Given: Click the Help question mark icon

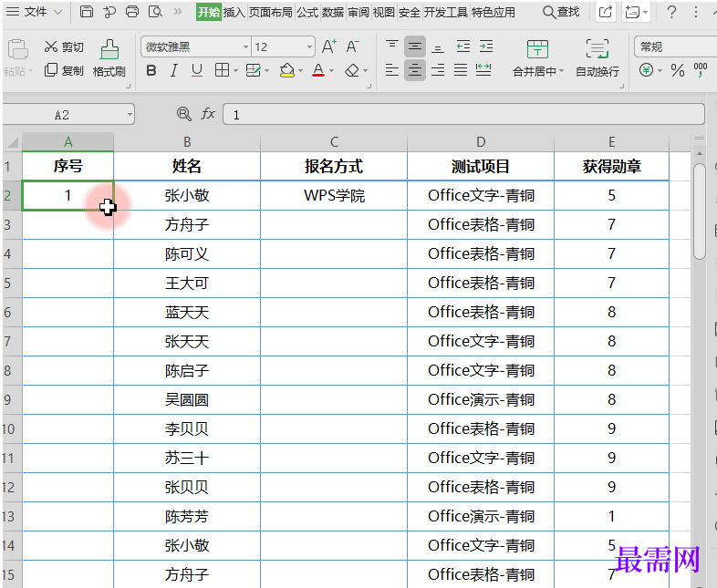Looking at the screenshot, I should click(x=671, y=12).
